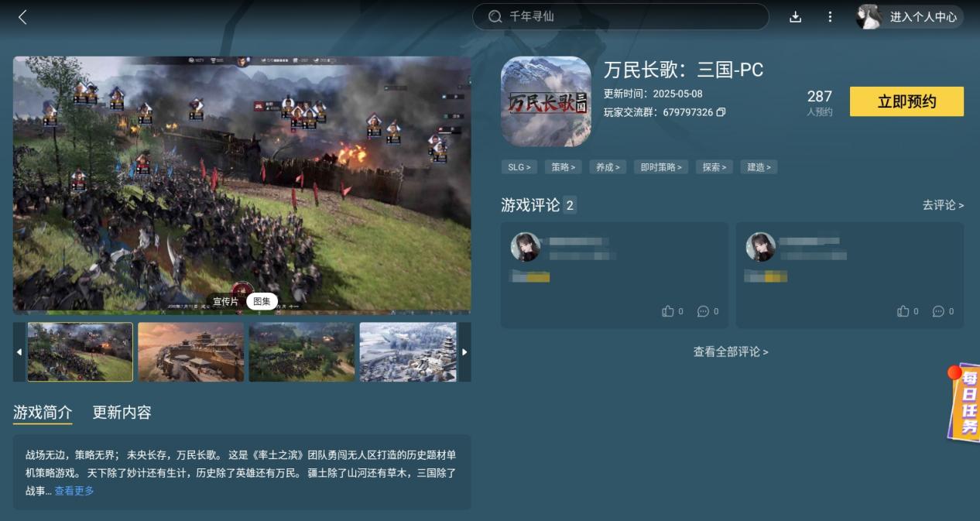The image size is (980, 521).
Task: Open the downloads manager icon
Action: point(795,17)
